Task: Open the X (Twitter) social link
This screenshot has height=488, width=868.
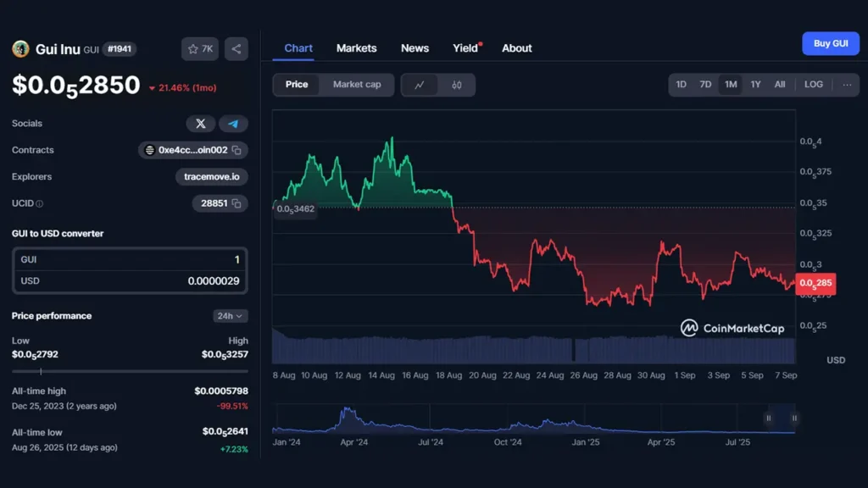Action: coord(200,124)
